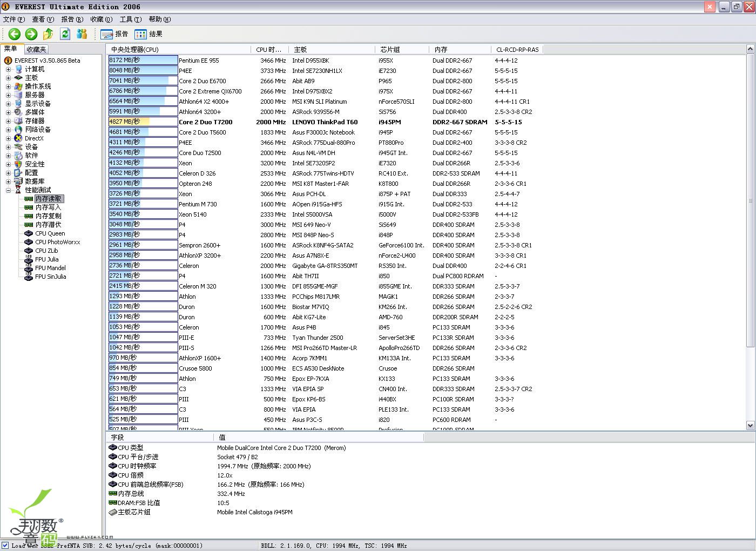Select 内存读取 benchmark in tree
756x551 pixels.
[49, 199]
